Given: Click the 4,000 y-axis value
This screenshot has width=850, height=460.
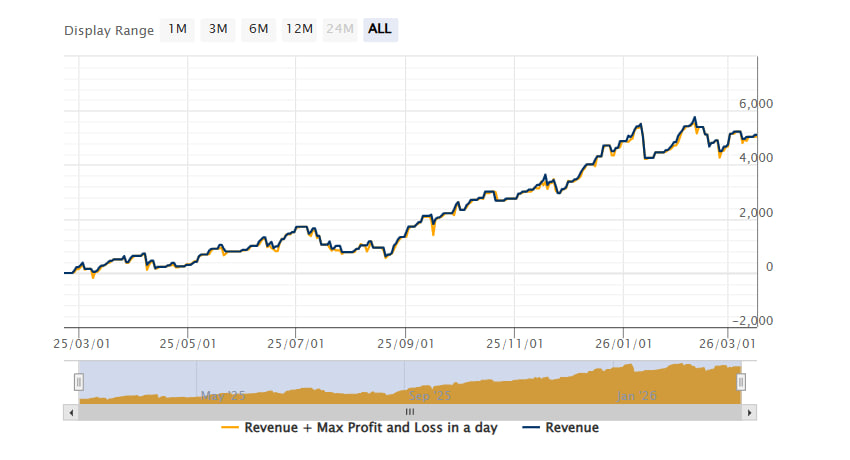Looking at the screenshot, I should tap(756, 158).
